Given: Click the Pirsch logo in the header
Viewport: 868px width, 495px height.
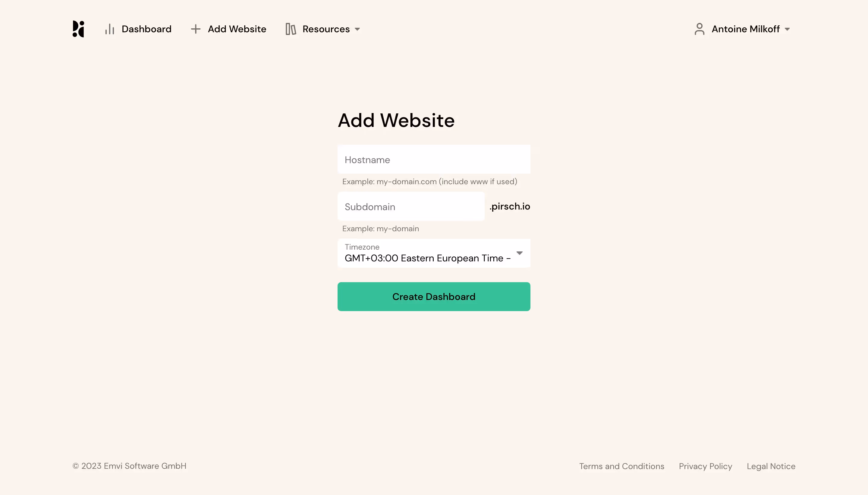Looking at the screenshot, I should (77, 29).
